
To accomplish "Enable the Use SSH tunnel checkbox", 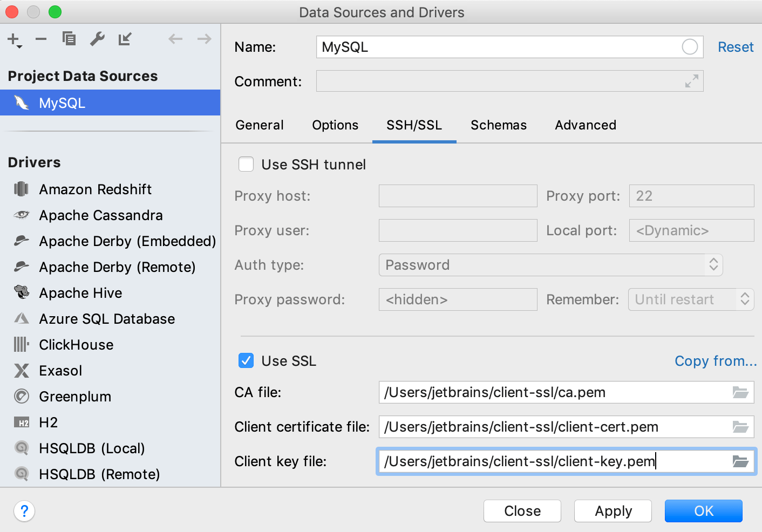I will pyautogui.click(x=246, y=164).
